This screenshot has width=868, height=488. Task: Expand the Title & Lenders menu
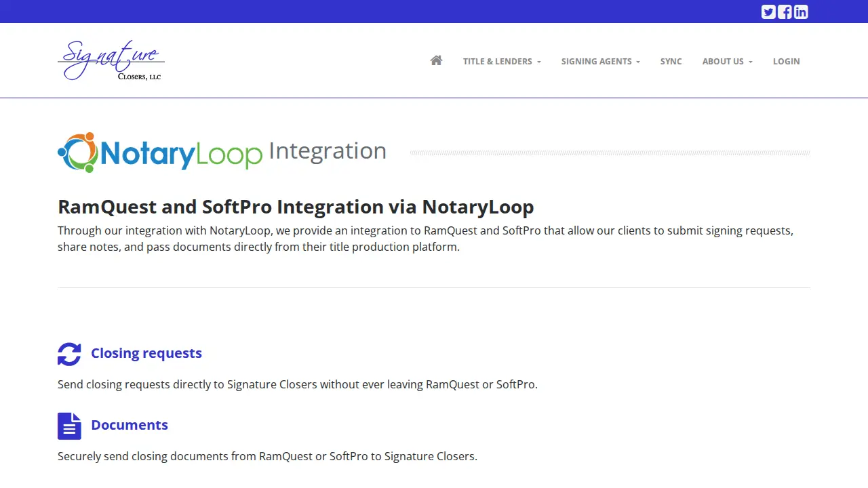click(x=502, y=61)
